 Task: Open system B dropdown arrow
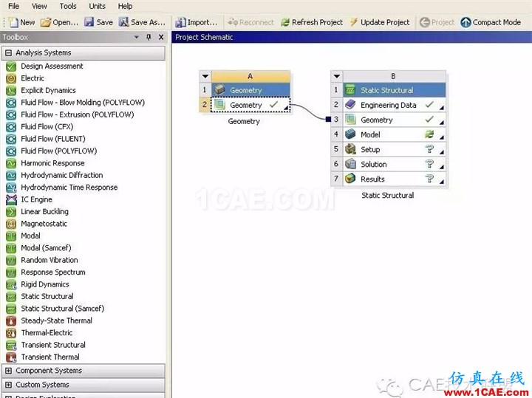337,76
